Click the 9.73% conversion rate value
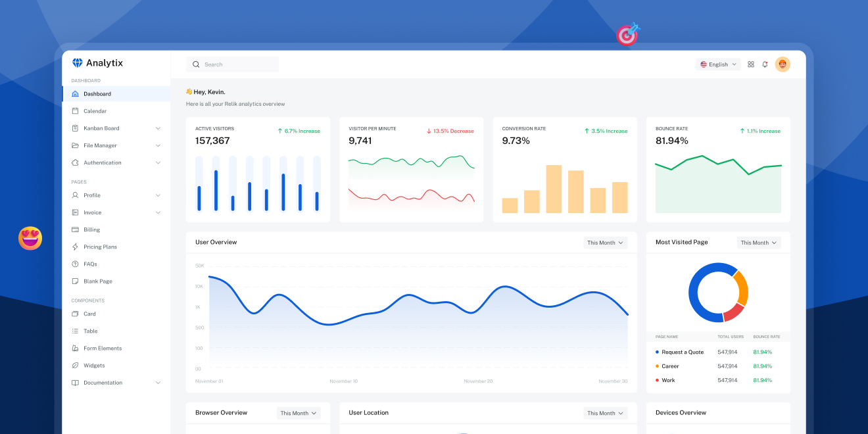 coord(516,141)
